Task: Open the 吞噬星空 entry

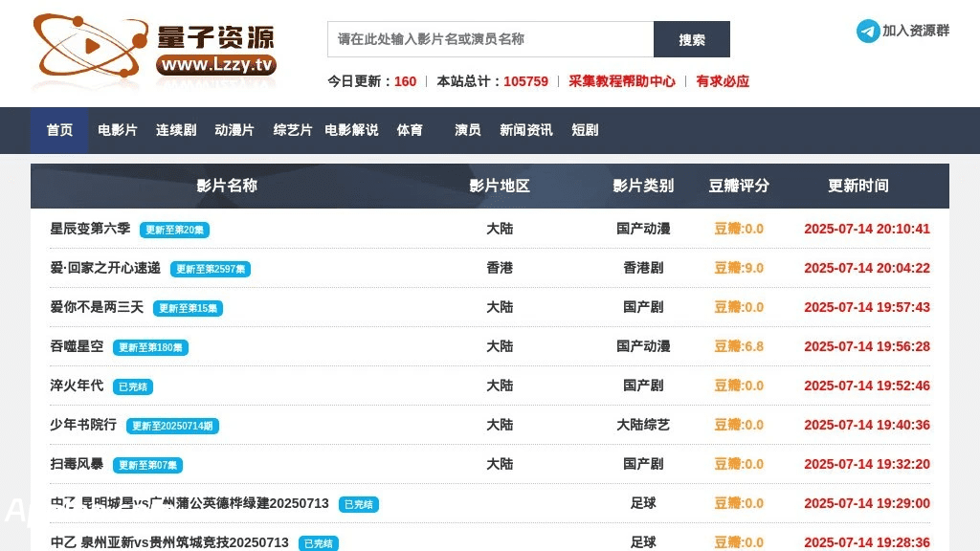Action: (77, 346)
